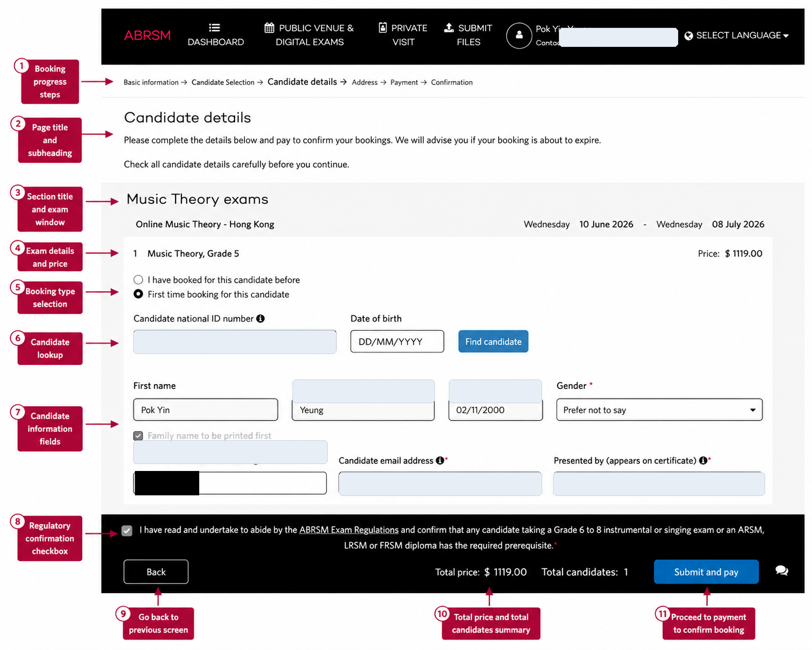Click the First name field containing Pok Yin
The image size is (812, 650).
pos(206,410)
